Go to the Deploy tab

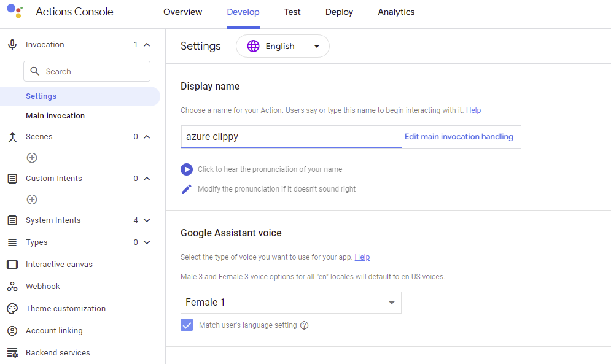tap(339, 12)
